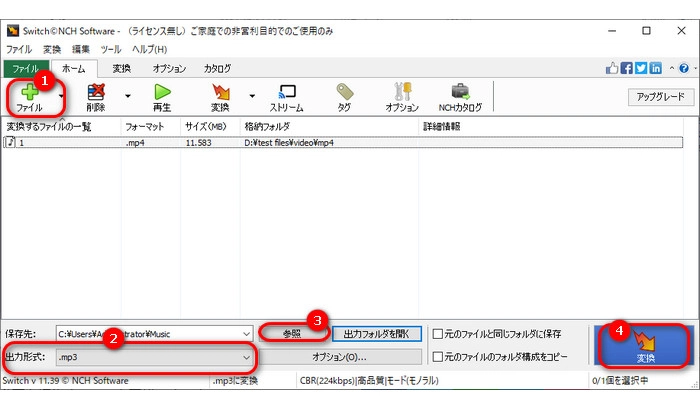This screenshot has height=407, width=700.
Task: Click the large blue Convert button
Action: click(644, 346)
